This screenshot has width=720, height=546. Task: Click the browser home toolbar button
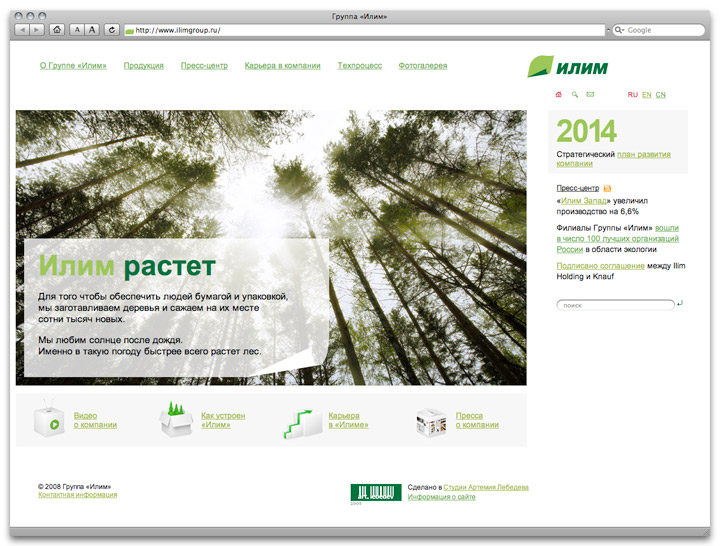[x=57, y=30]
